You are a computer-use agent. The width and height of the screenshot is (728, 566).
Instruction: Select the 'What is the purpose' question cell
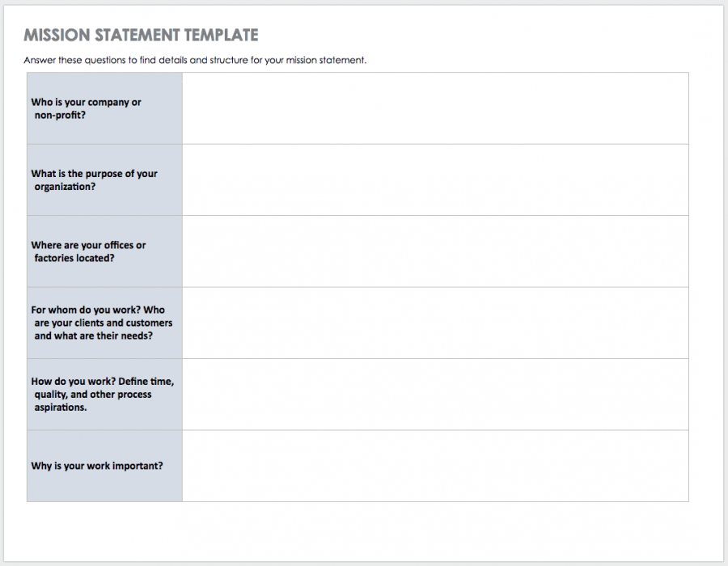[x=94, y=180]
